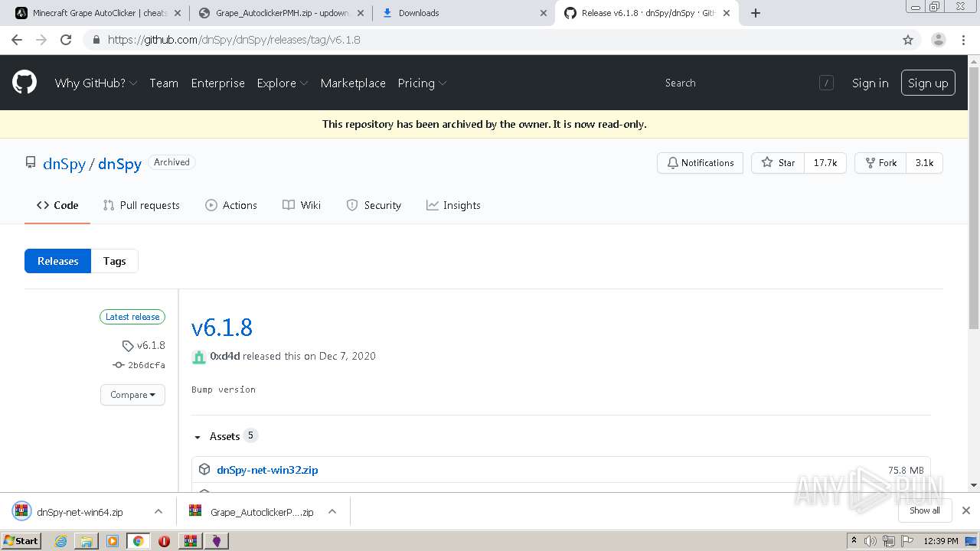Screen dimensions: 980x551
Task: Open the Security tab
Action: pos(374,205)
